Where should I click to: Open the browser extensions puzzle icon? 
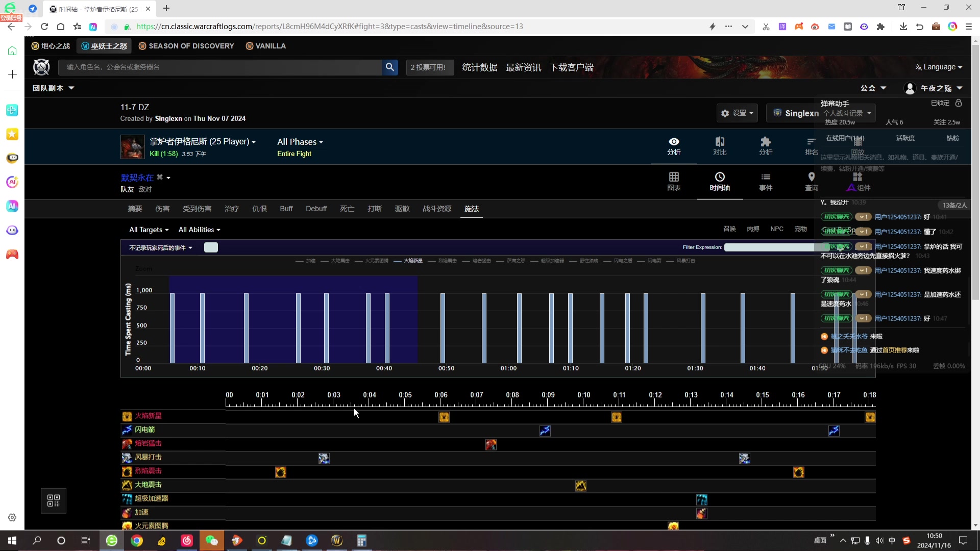pos(880,27)
